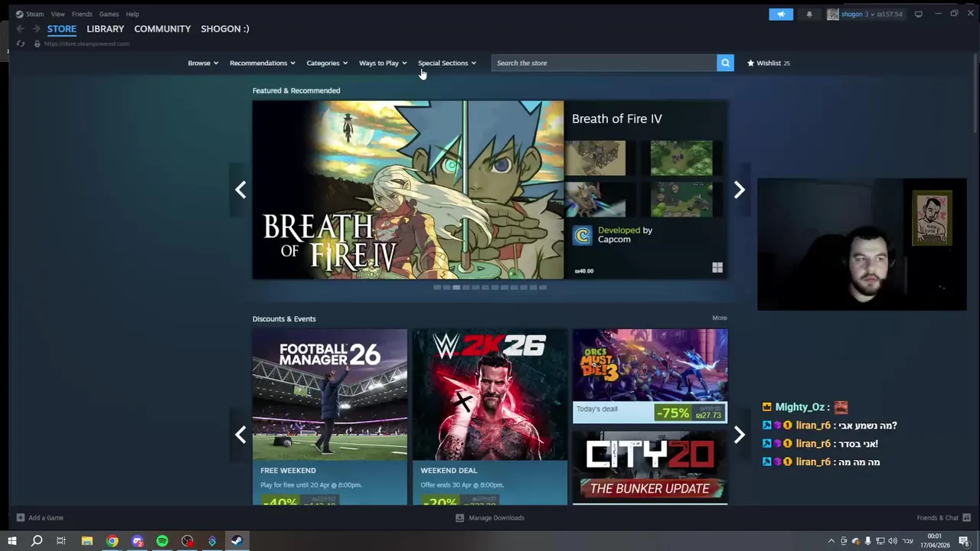Click the store URL address text
Image resolution: width=980 pixels, height=551 pixels.
click(x=87, y=44)
